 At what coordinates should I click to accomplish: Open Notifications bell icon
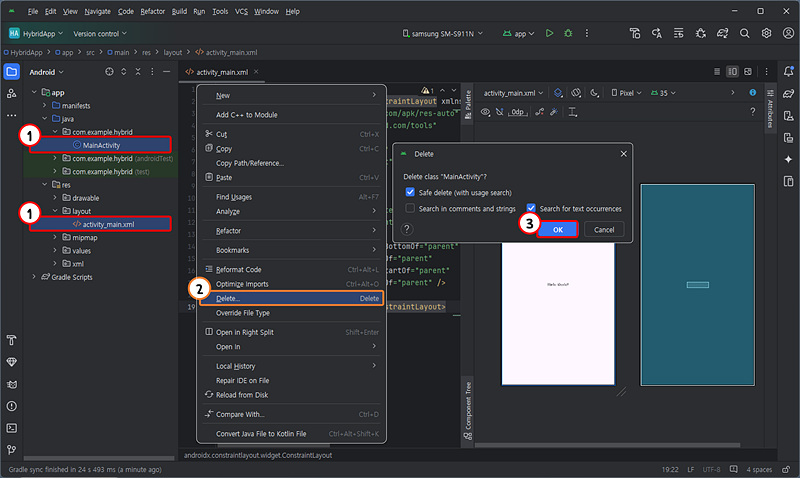coord(788,71)
